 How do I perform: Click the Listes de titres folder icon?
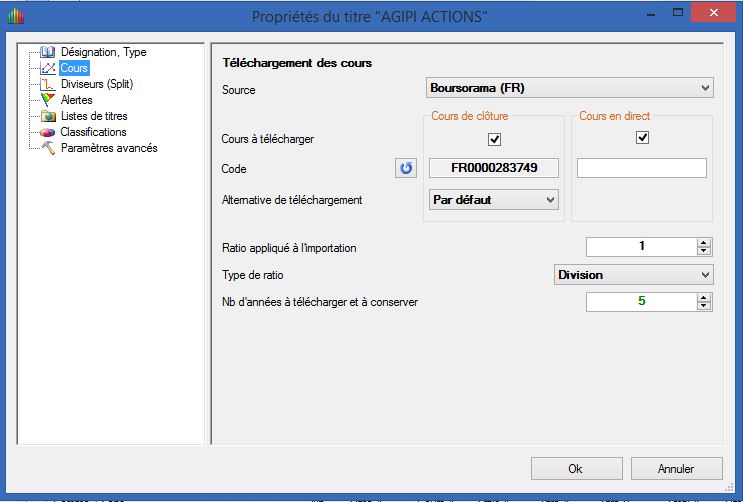(48, 116)
